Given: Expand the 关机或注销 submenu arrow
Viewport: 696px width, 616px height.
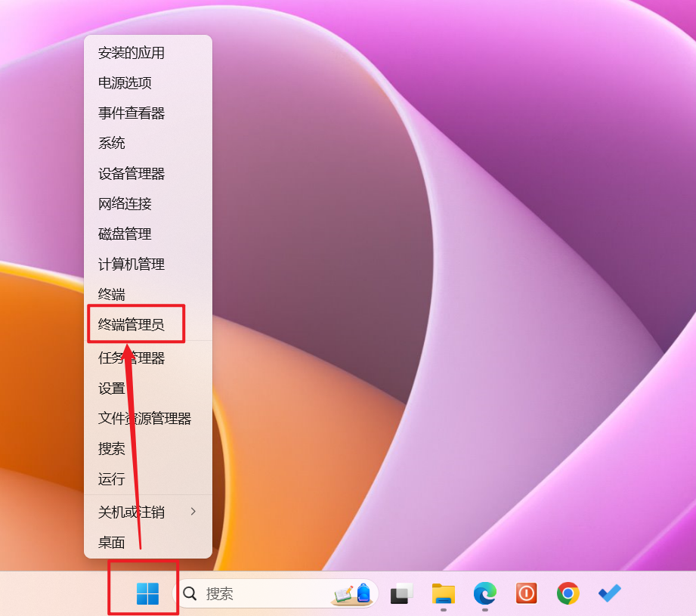Looking at the screenshot, I should 193,512.
